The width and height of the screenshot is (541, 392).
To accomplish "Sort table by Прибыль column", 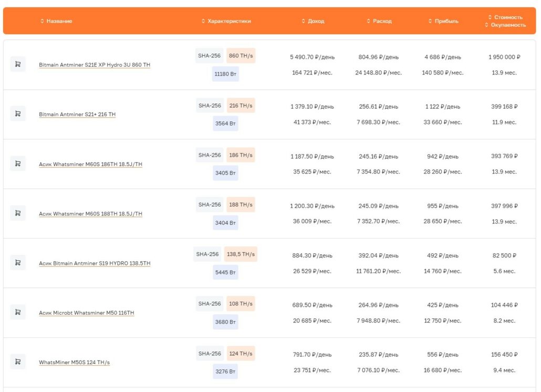I will point(443,21).
